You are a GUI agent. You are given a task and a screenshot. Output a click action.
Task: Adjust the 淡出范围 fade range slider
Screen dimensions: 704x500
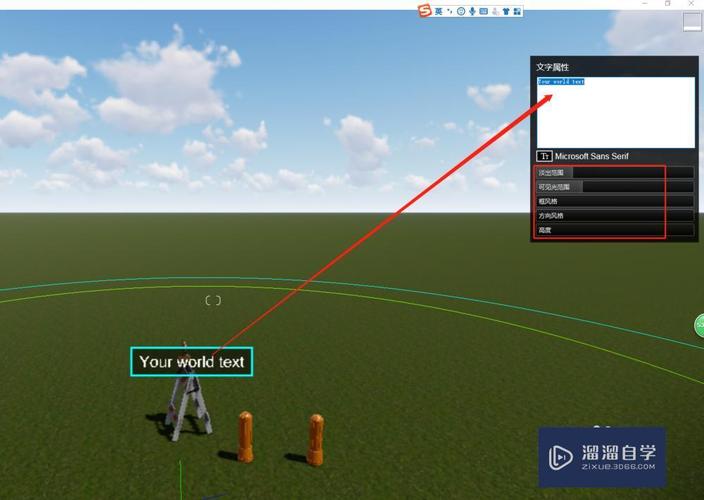tap(614, 173)
